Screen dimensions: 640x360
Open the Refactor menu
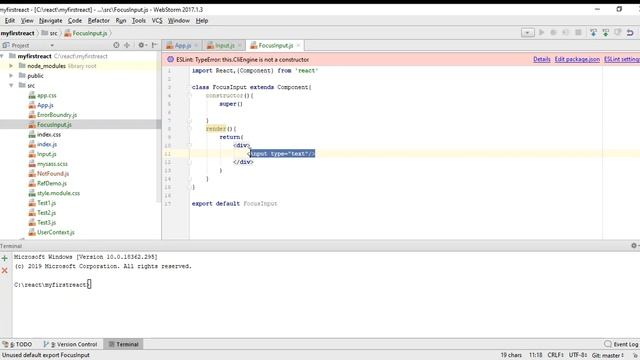pyautogui.click(x=99, y=20)
